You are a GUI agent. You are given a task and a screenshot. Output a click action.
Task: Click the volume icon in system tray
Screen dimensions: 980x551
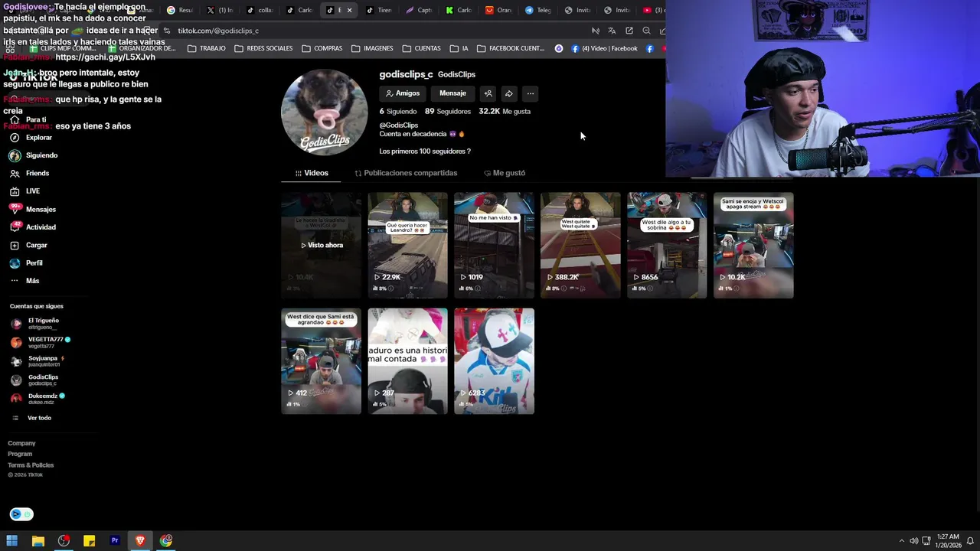pyautogui.click(x=913, y=541)
